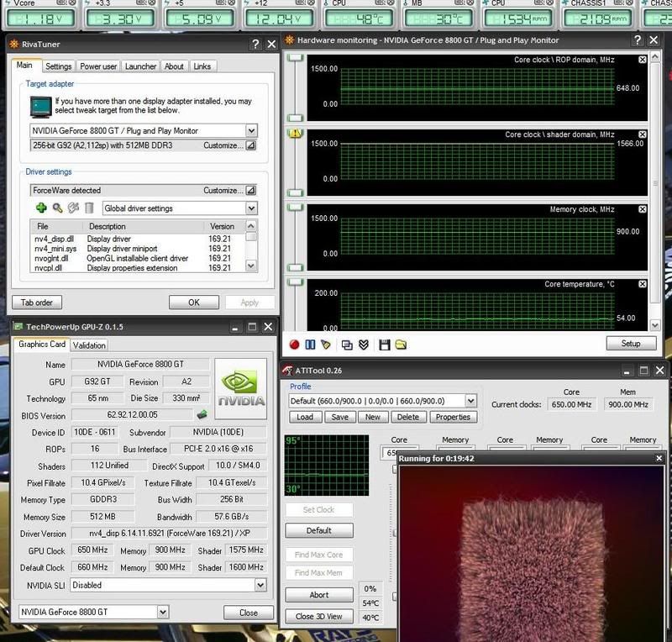Click the Setup button in Hardware monitoring
Viewport: 672px width, 642px height.
(x=630, y=344)
